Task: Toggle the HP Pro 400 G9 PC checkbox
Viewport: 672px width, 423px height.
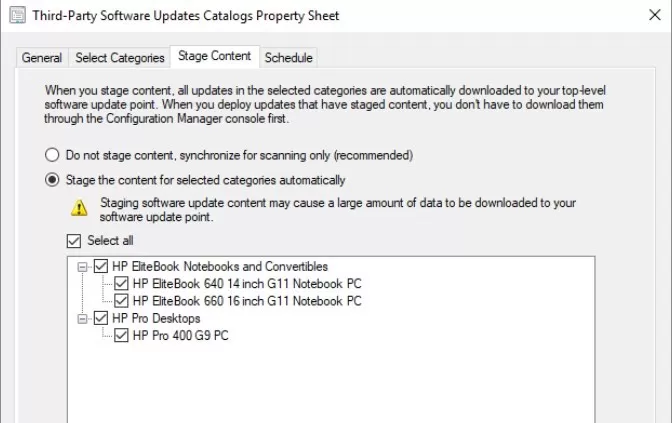Action: point(121,335)
